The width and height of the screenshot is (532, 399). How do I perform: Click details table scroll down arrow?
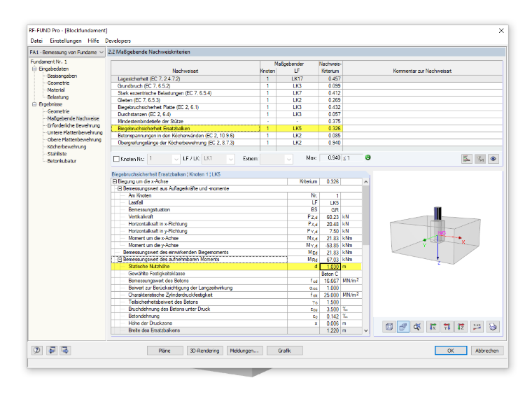point(365,330)
